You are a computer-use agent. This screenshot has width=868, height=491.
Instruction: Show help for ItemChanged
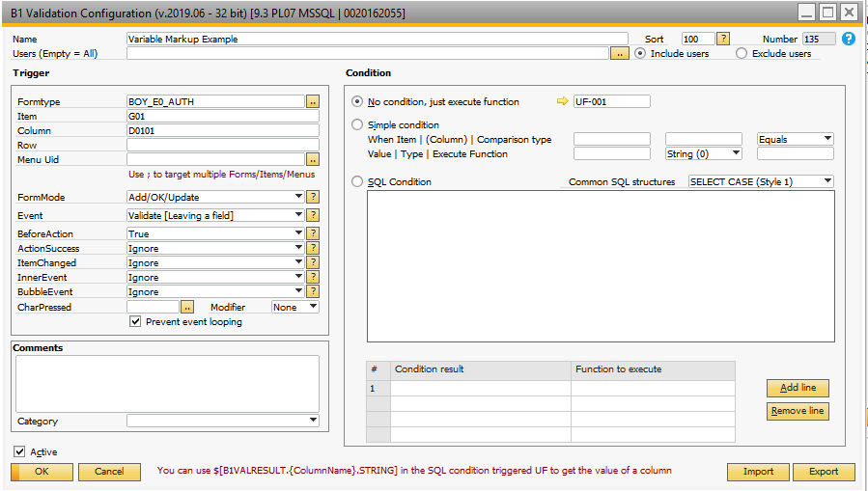point(313,262)
